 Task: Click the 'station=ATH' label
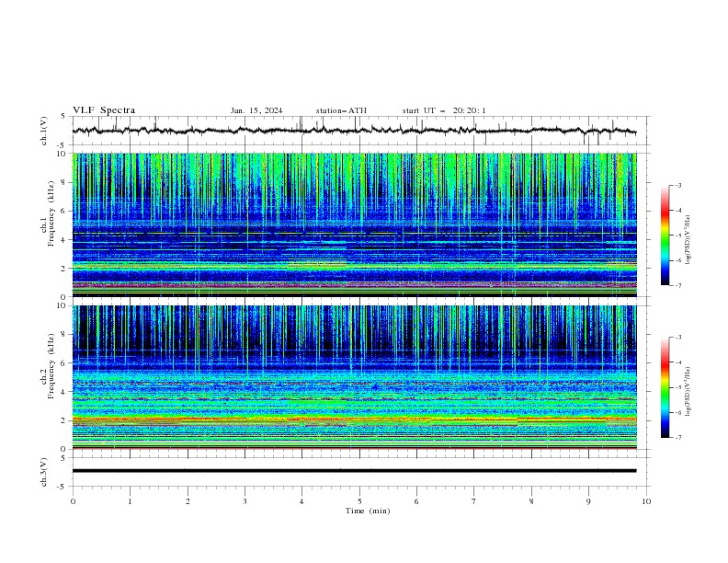point(341,110)
